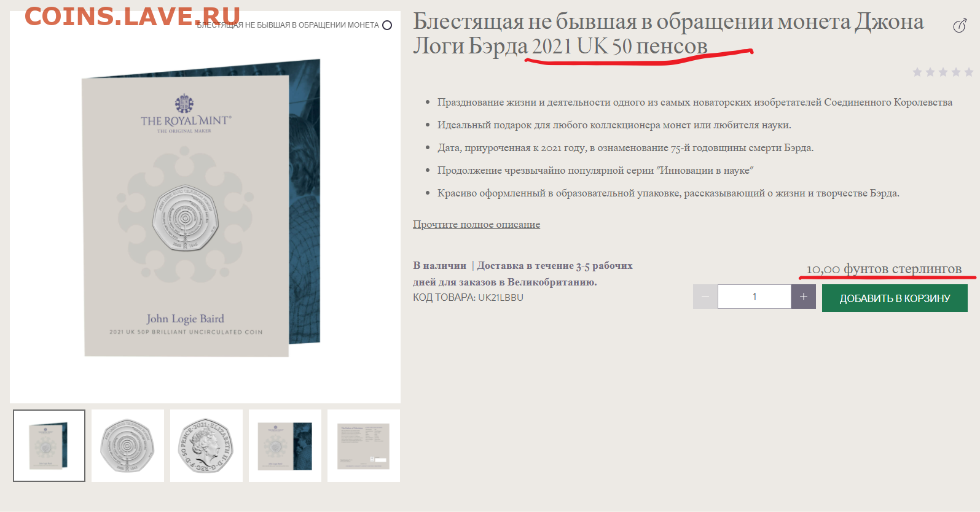Click the bullet mentioning серии Инновации в науке
The height and width of the screenshot is (512, 980).
pos(595,170)
